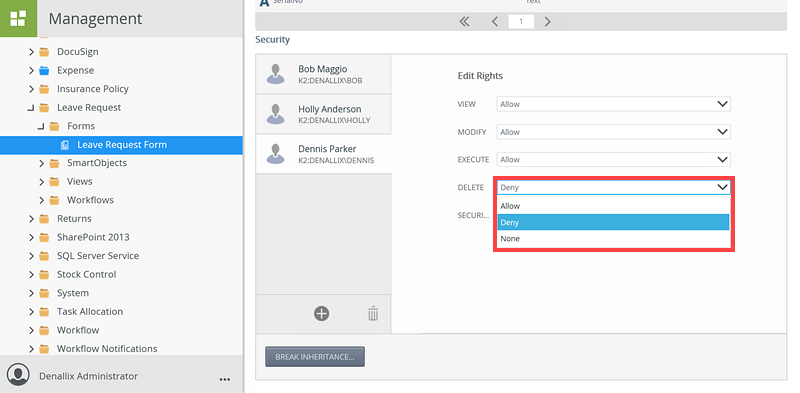The image size is (800, 393).
Task: Click the Management header title
Action: pyautogui.click(x=95, y=19)
